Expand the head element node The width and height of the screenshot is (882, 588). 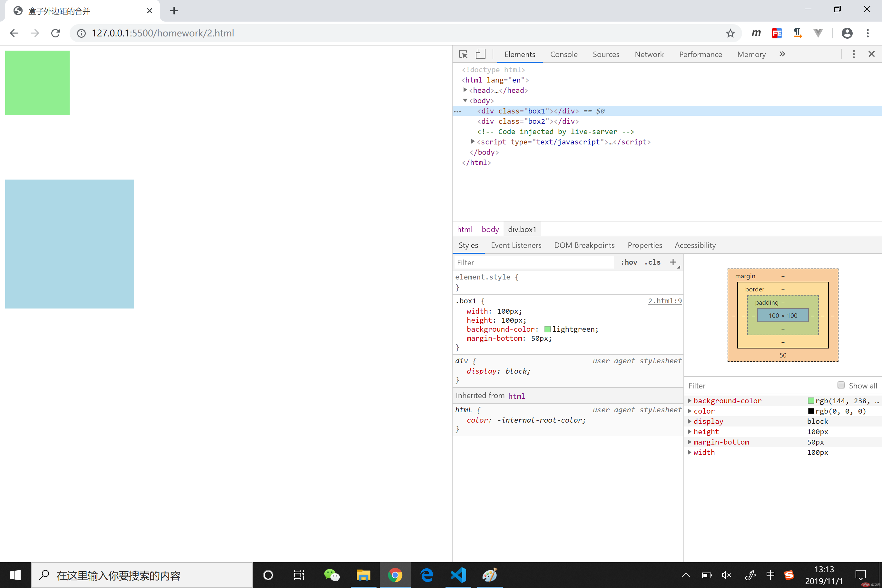point(465,90)
